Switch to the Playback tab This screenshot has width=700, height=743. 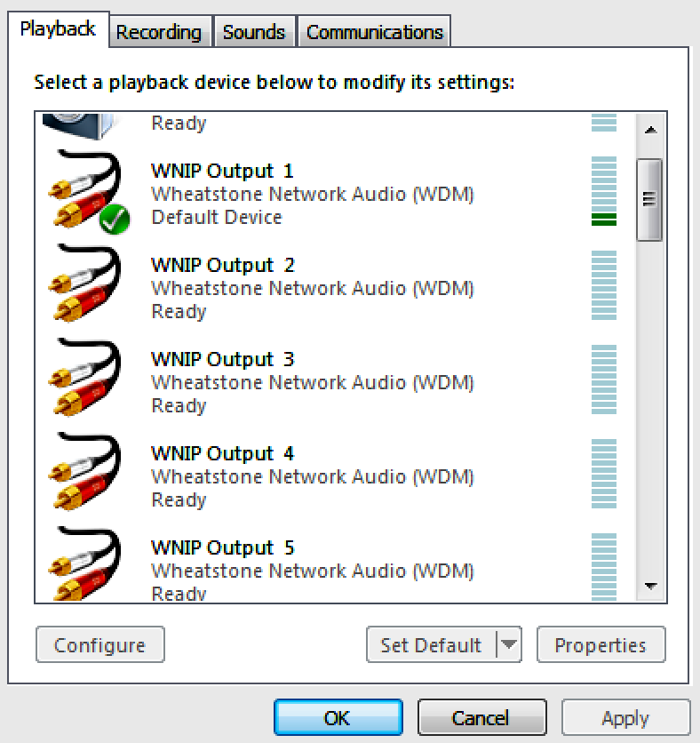pyautogui.click(x=58, y=29)
